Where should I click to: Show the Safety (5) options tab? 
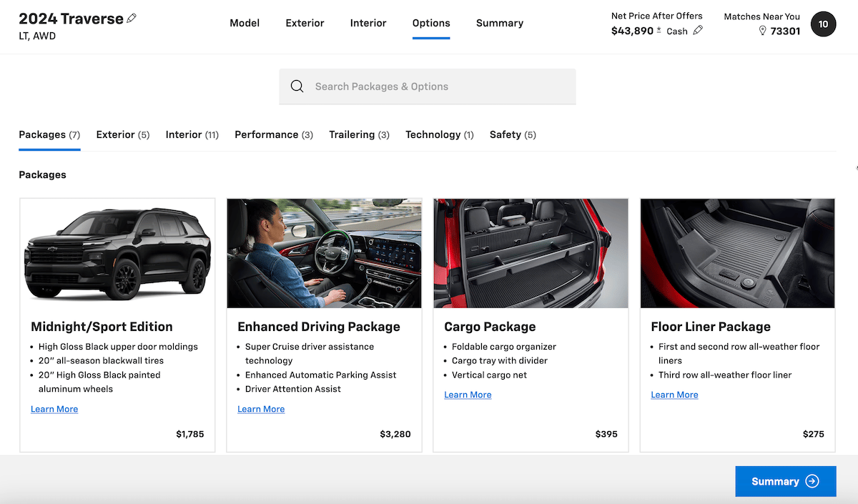pos(513,134)
